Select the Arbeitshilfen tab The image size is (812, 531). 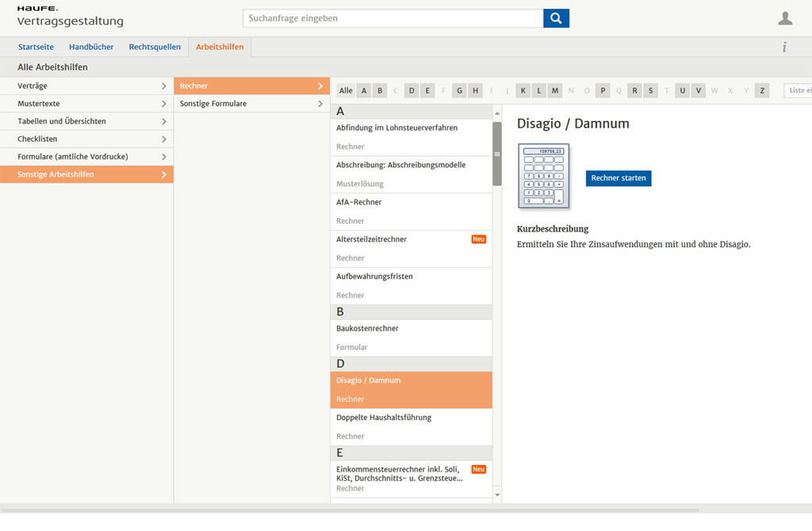click(x=220, y=47)
